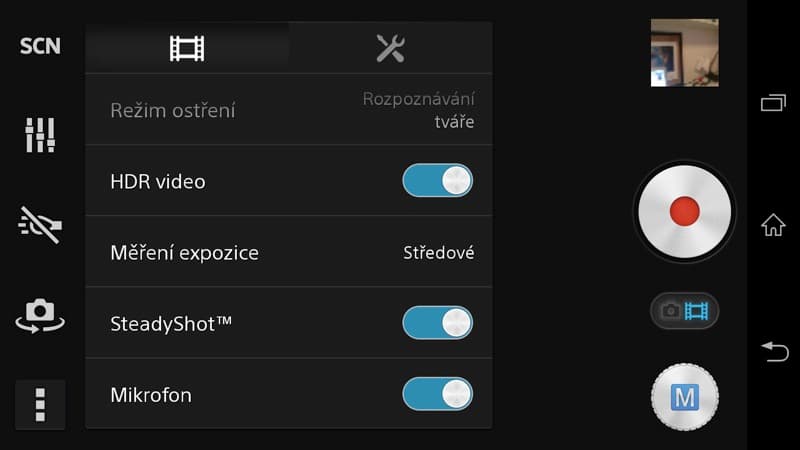Tap the photo/video mode switch
The width and height of the screenshot is (800, 450).
point(684,311)
